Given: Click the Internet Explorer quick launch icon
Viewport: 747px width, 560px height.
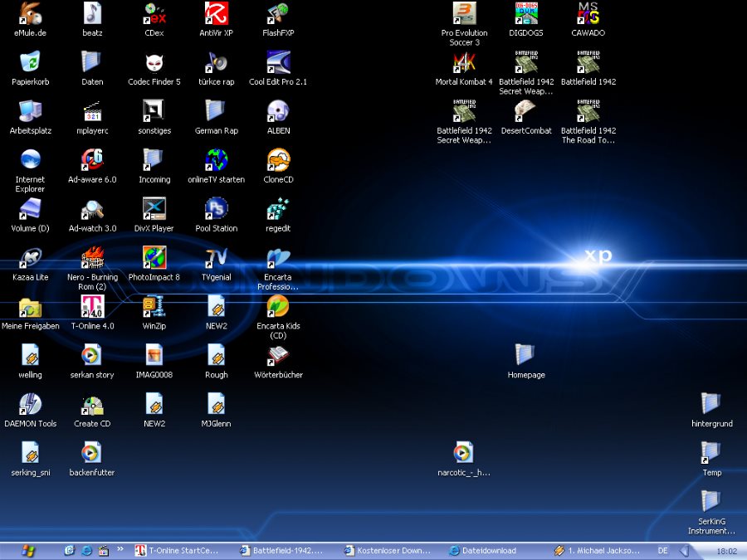Looking at the screenshot, I should pyautogui.click(x=86, y=551).
